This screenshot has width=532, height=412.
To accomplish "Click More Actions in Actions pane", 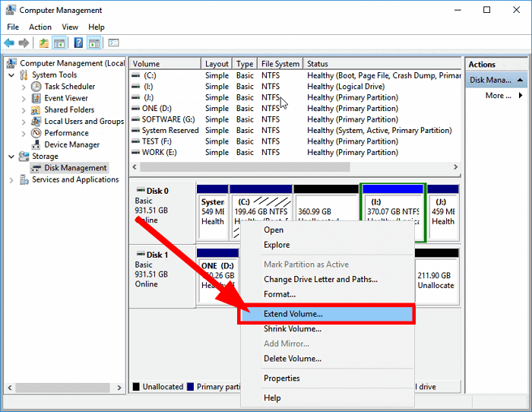I will tap(498, 96).
